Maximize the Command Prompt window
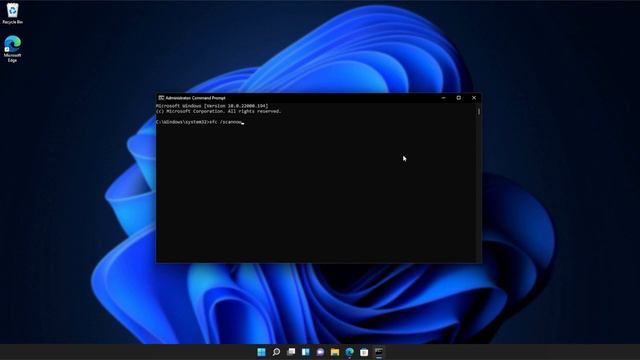The width and height of the screenshot is (640, 360). [x=459, y=98]
